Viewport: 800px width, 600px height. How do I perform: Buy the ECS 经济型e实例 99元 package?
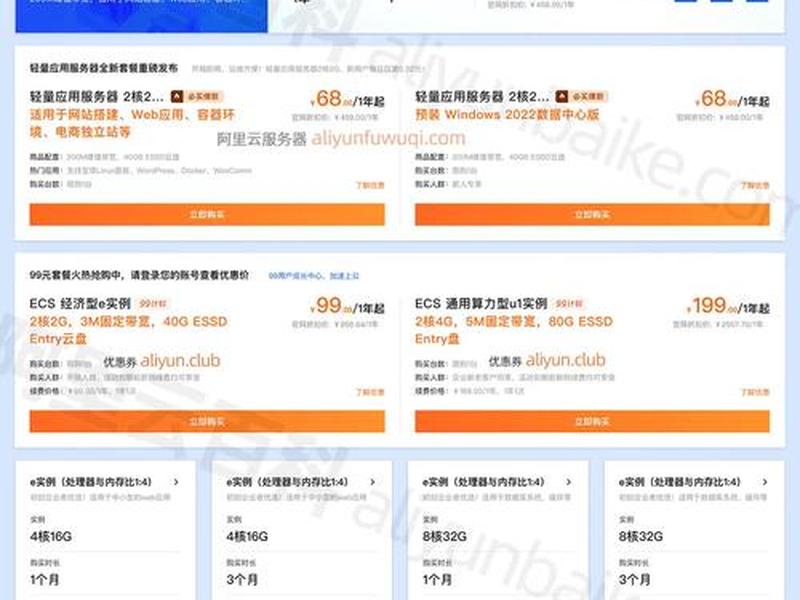207,421
